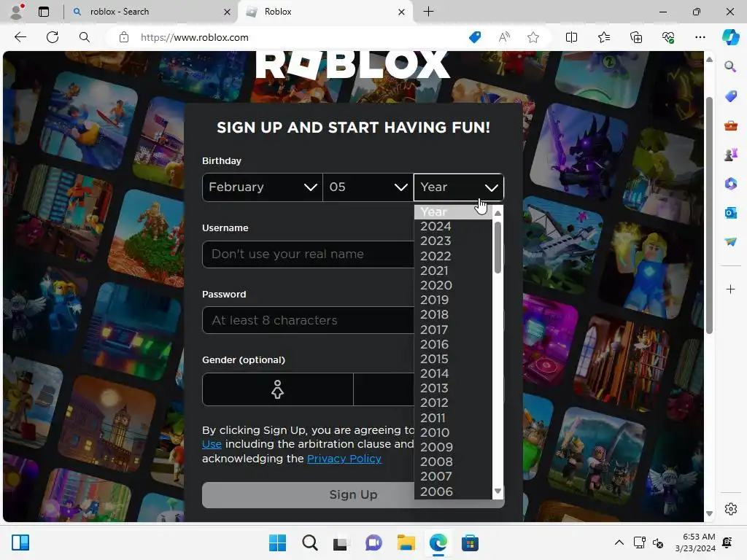The height and width of the screenshot is (560, 747).
Task: Show hidden tray icons chevron
Action: 619,542
